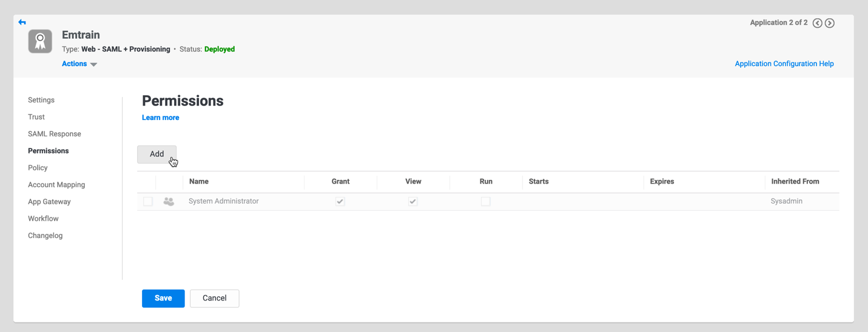Image resolution: width=868 pixels, height=332 pixels.
Task: Click the Emtrain application ribbon icon
Action: 40,42
